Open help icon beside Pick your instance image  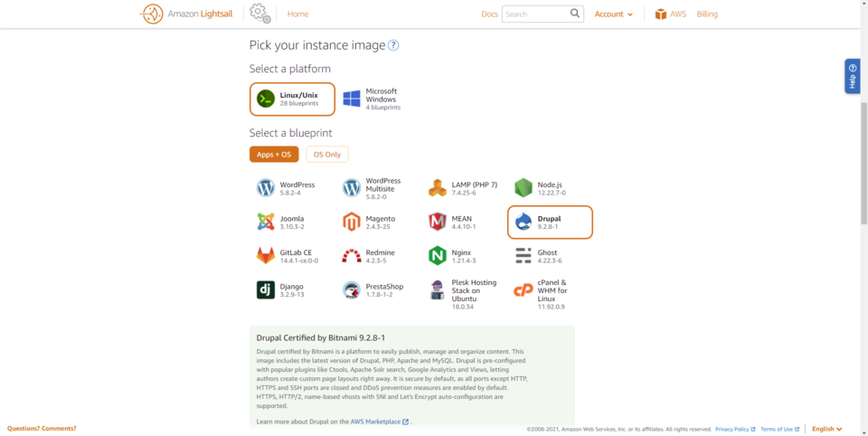tap(393, 45)
